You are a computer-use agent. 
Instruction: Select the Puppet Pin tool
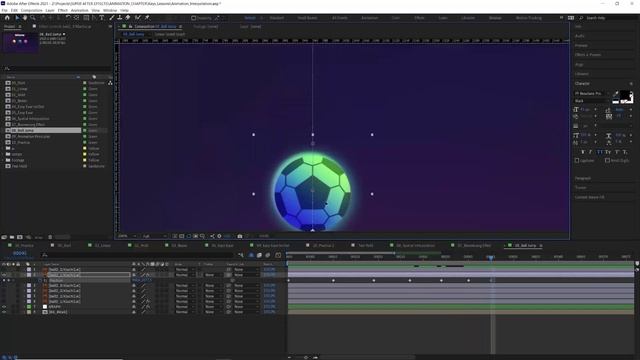tap(147, 18)
